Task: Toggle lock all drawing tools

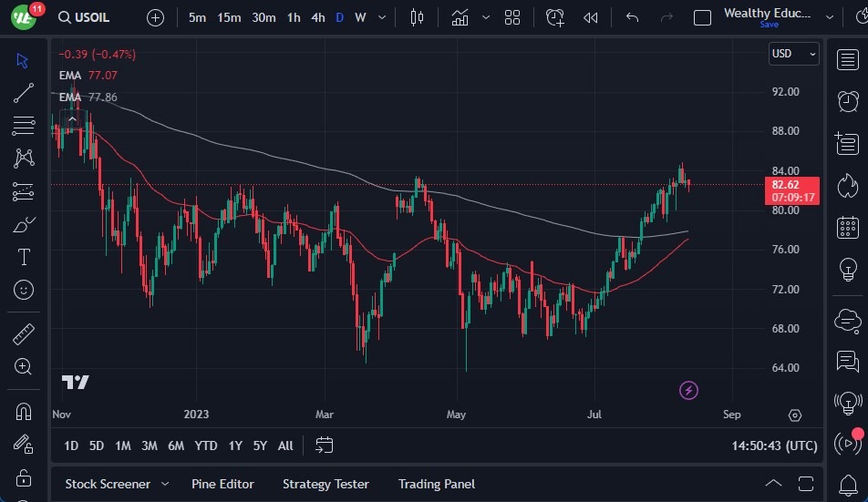Action: coord(24,476)
